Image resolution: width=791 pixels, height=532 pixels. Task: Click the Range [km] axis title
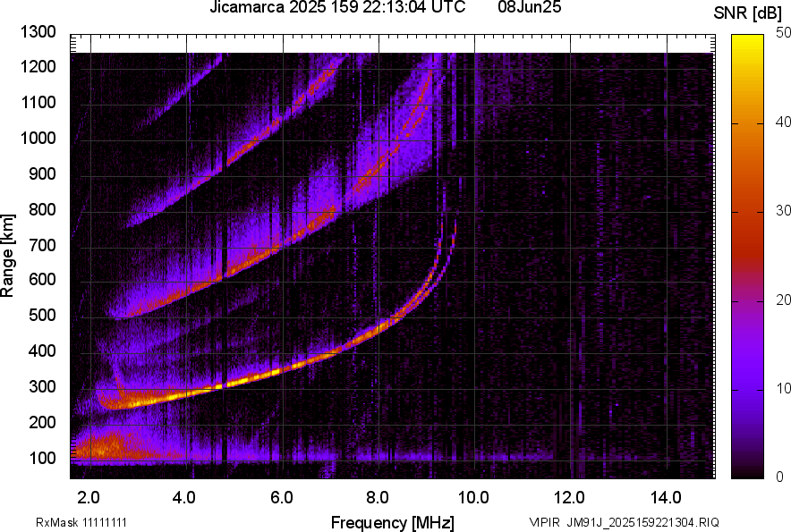coord(7,255)
